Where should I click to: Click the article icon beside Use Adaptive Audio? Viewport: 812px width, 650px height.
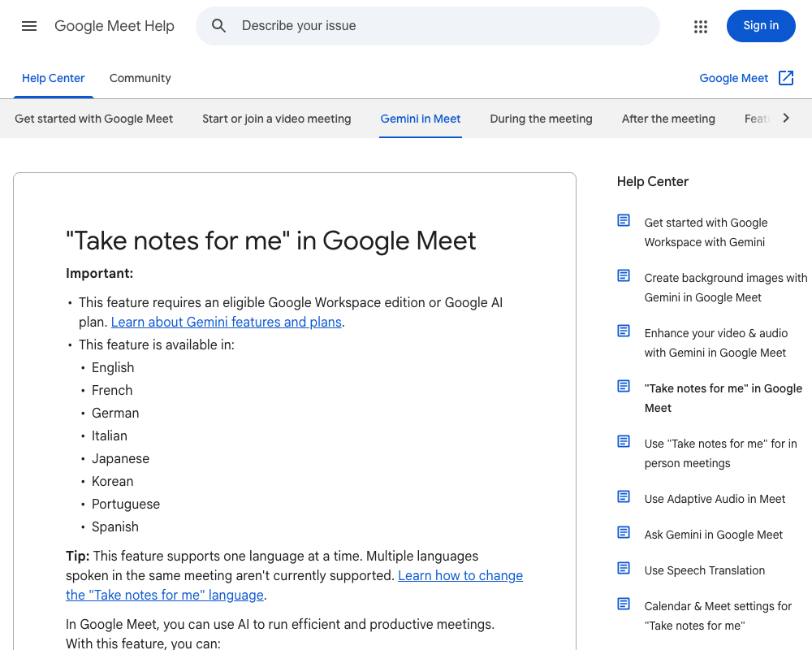click(624, 496)
